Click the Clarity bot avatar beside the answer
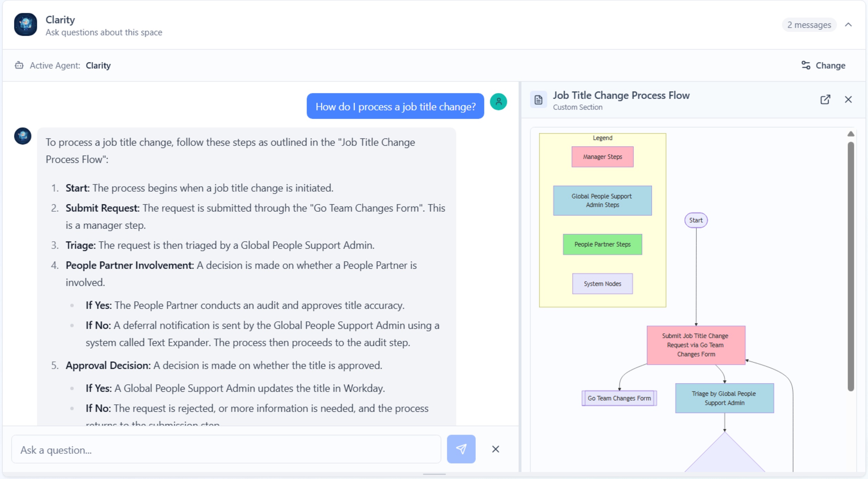The height and width of the screenshot is (479, 868). pyautogui.click(x=23, y=136)
